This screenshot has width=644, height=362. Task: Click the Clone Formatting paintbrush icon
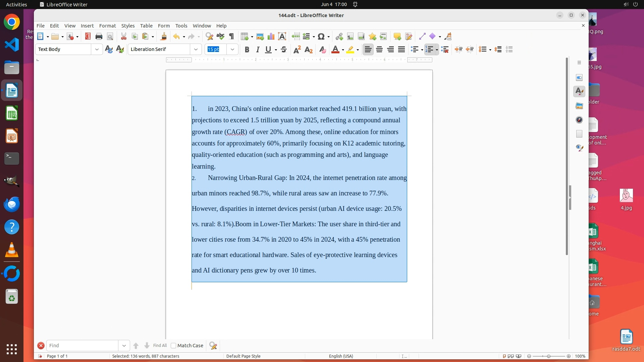coord(164,37)
